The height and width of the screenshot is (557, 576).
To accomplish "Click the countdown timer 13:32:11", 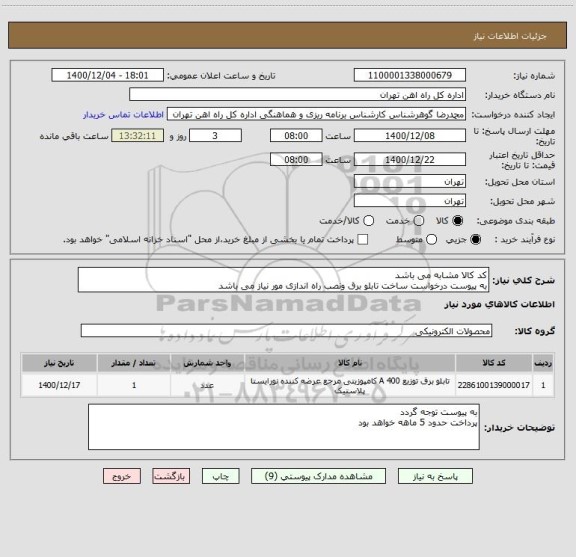I will (x=137, y=136).
